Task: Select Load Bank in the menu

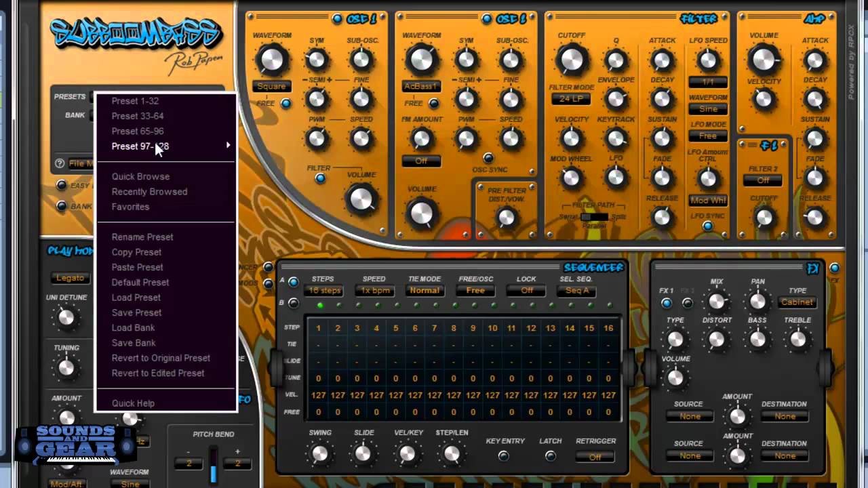Action: (133, 327)
